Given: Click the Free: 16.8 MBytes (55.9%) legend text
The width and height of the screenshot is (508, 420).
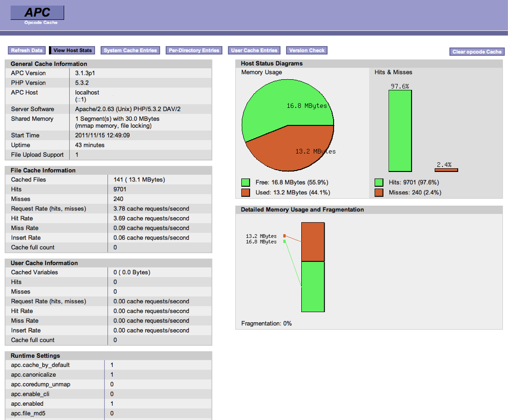Looking at the screenshot, I should point(292,182).
